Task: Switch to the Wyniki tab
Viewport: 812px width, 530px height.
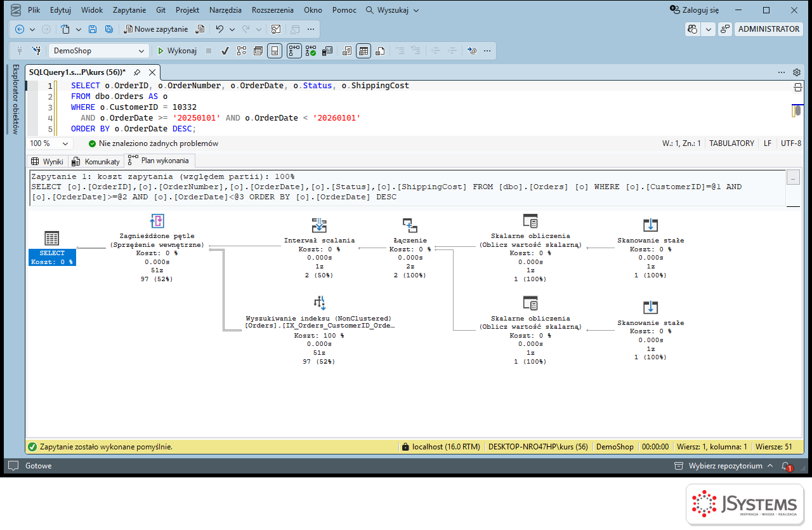Action: click(x=47, y=161)
